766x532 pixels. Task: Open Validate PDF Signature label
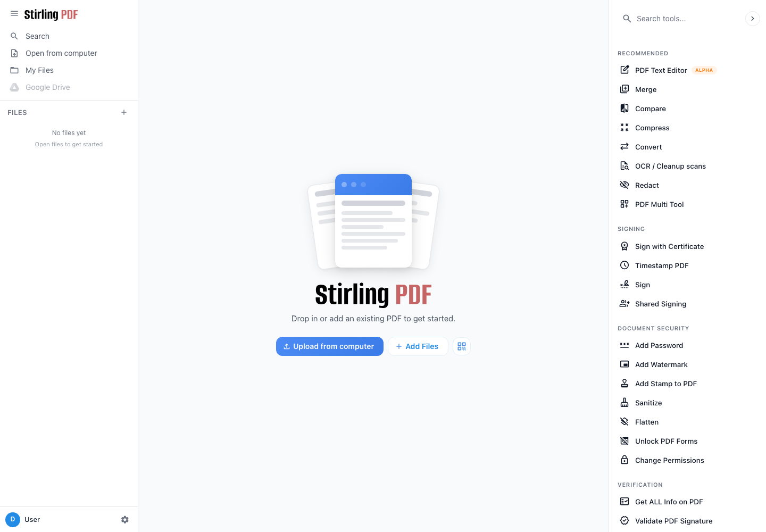[x=673, y=521]
